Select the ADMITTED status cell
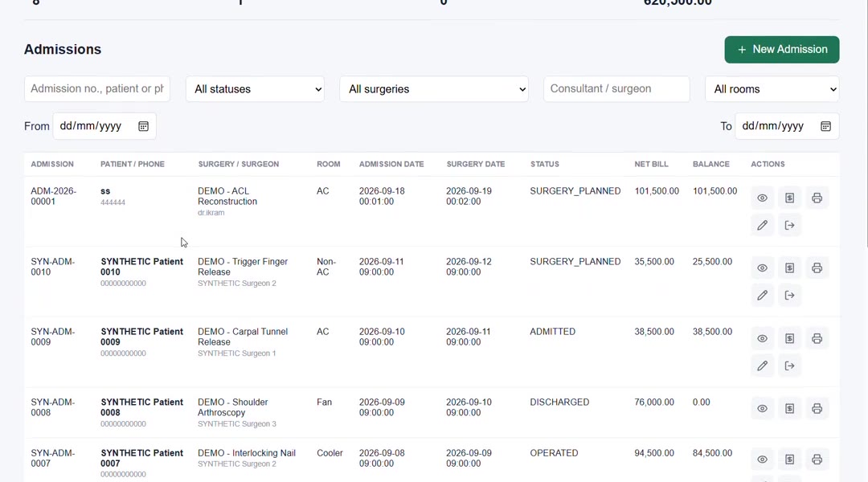 (x=552, y=332)
